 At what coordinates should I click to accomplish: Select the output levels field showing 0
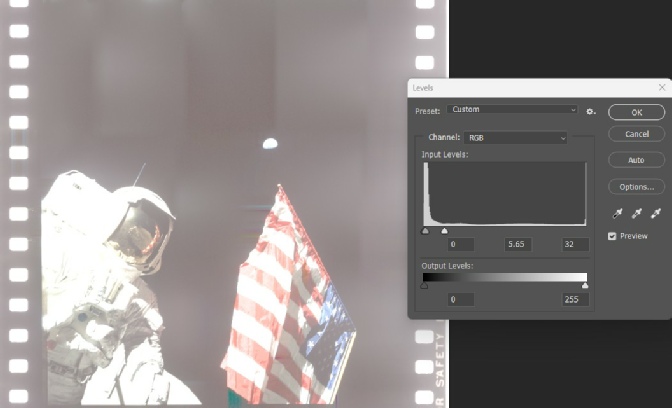(x=460, y=299)
